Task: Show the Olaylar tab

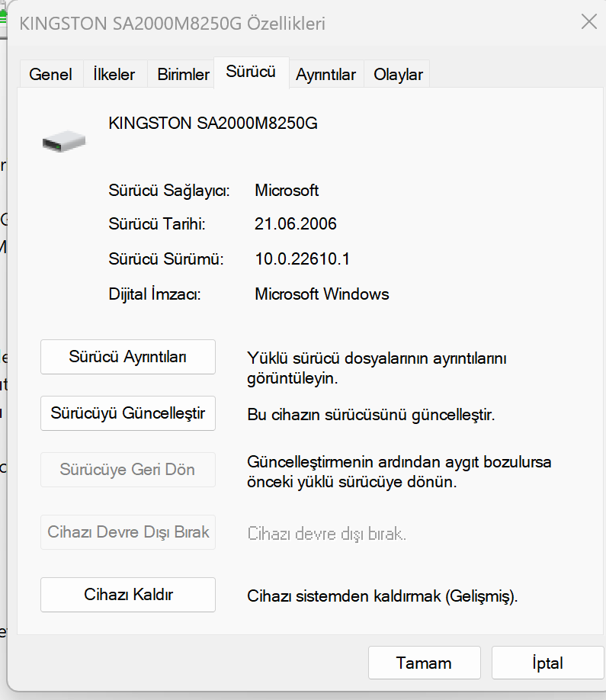Action: [398, 75]
